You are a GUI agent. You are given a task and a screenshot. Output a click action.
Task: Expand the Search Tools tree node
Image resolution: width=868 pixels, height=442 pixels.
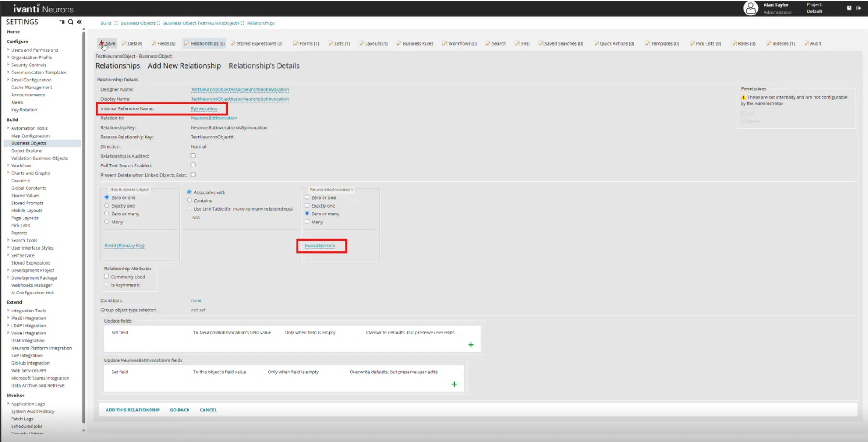point(8,240)
